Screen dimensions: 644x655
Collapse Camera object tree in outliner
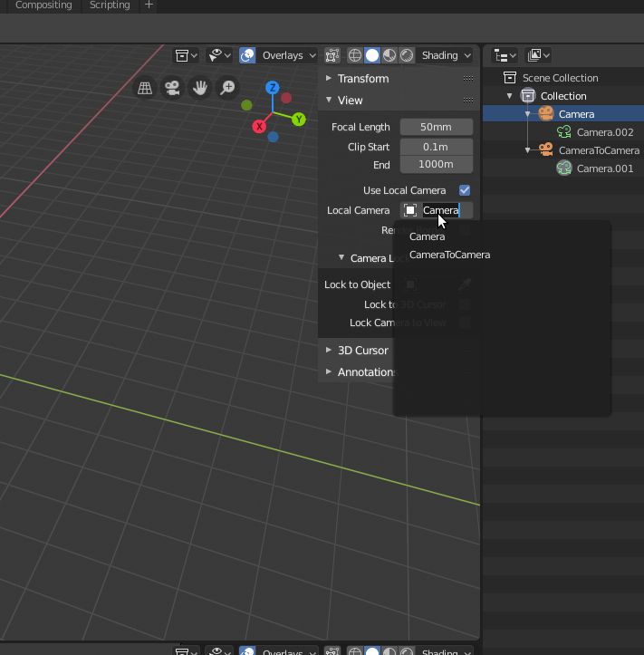[527, 114]
